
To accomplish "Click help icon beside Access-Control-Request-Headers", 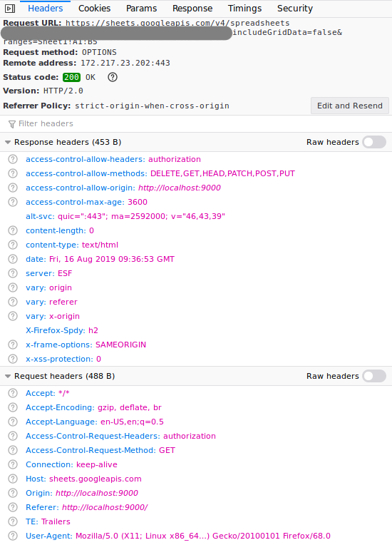I will [x=13, y=436].
